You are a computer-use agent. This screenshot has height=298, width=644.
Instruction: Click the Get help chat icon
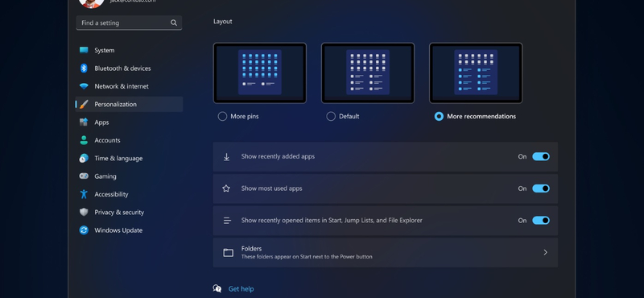(217, 288)
